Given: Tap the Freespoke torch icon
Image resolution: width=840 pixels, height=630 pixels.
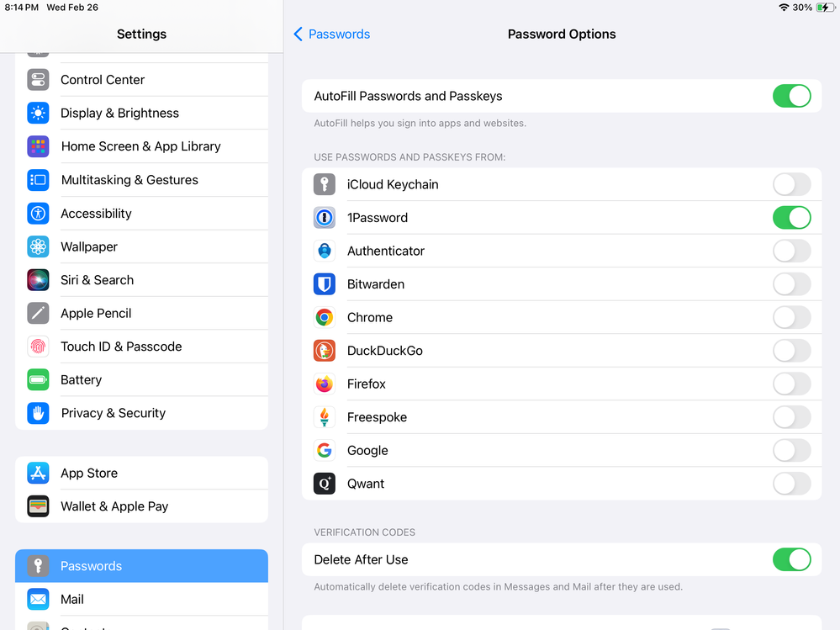Looking at the screenshot, I should (325, 417).
